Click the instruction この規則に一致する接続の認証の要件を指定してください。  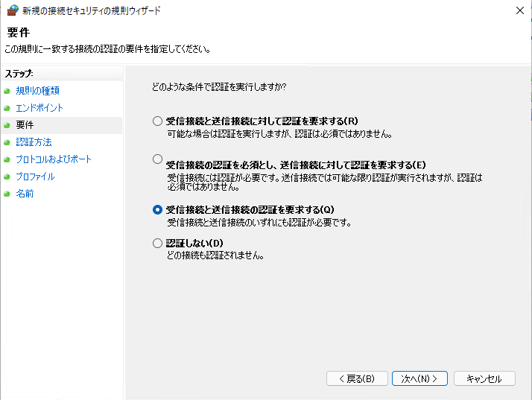[x=107, y=49]
